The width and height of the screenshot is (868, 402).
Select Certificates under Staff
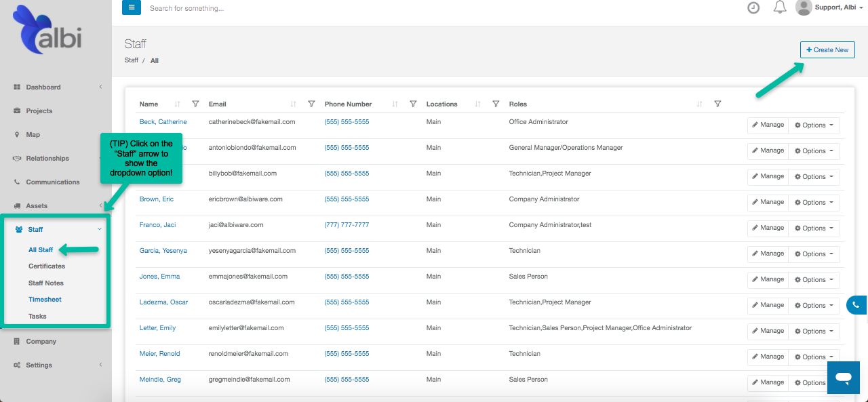click(47, 266)
